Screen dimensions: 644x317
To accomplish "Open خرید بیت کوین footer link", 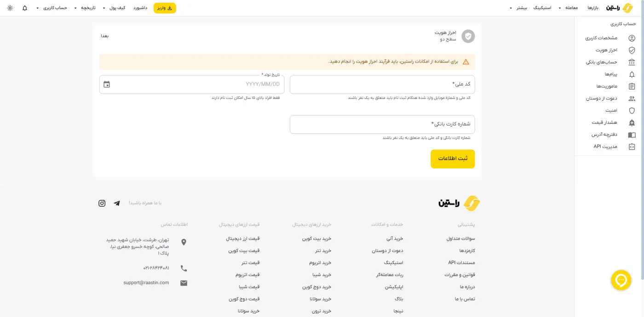I will [x=316, y=239].
